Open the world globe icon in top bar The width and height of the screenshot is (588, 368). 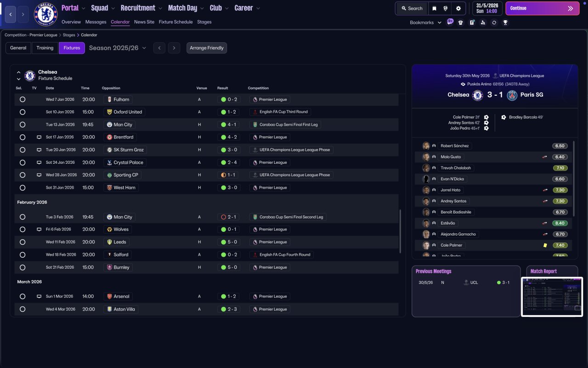tap(446, 8)
